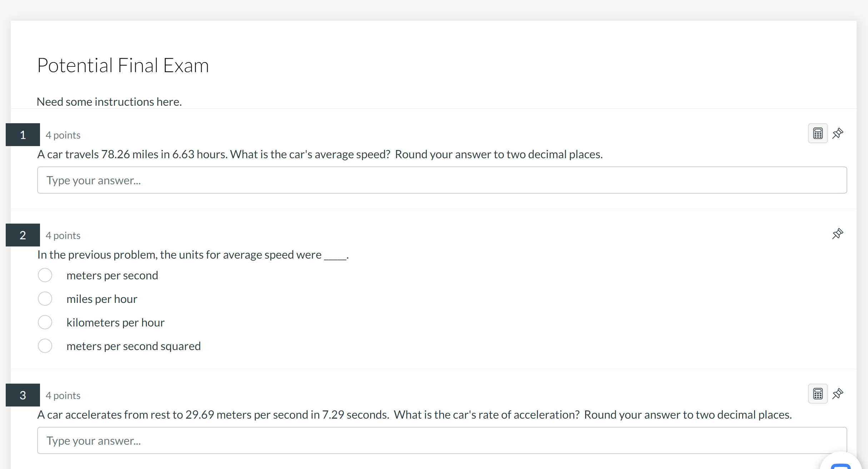Click the question number 3 badge

point(23,395)
